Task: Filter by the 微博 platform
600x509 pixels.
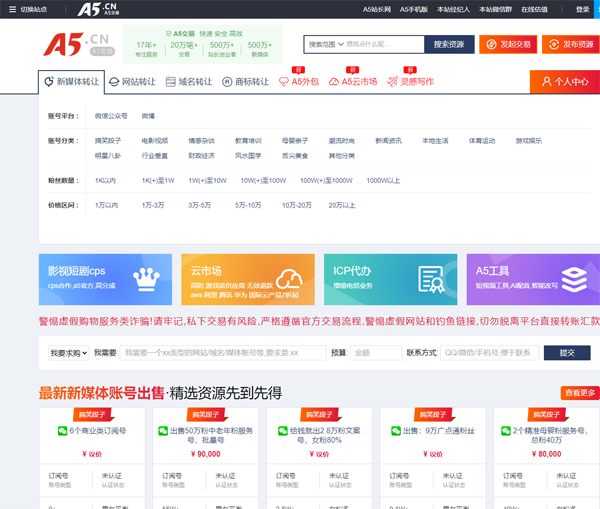Action: (148, 116)
